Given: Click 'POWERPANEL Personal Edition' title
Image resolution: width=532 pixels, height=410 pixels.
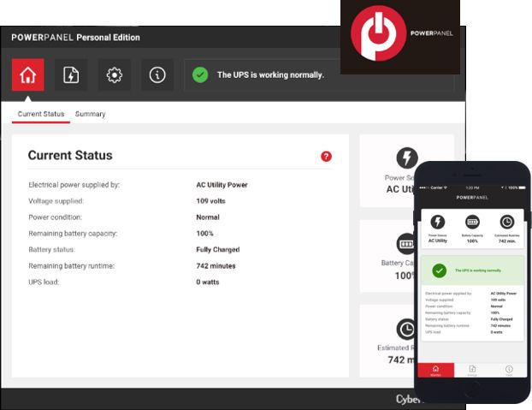Looking at the screenshot, I should coord(75,38).
